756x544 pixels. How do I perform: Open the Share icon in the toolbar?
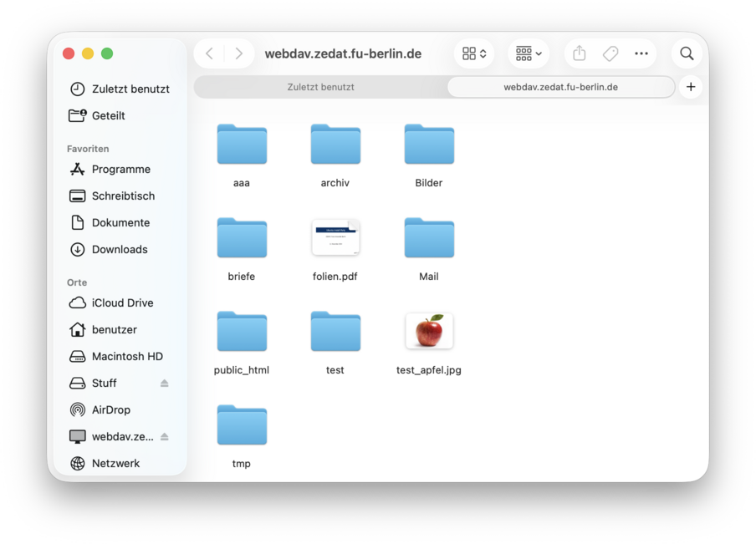tap(579, 53)
